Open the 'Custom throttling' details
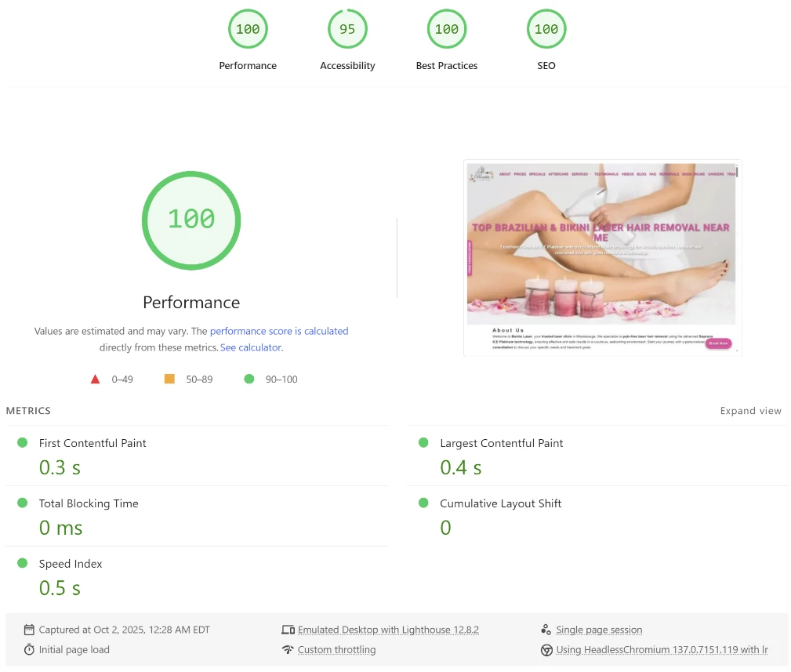791x672 pixels. click(x=336, y=650)
